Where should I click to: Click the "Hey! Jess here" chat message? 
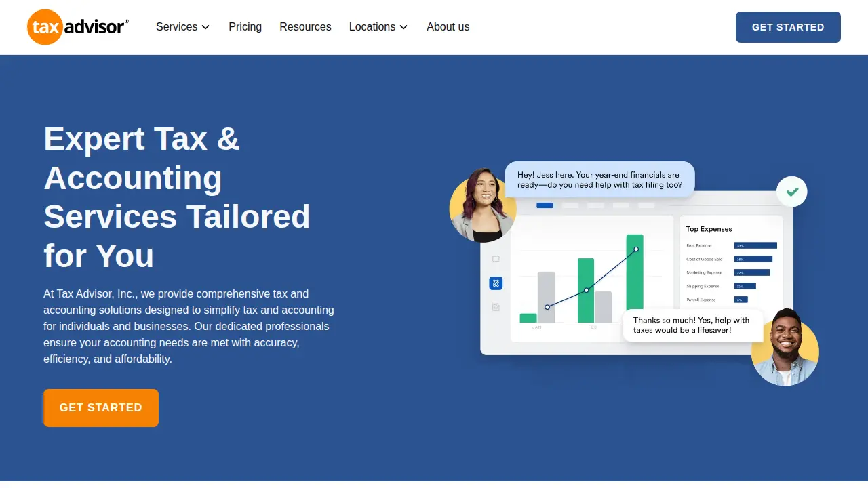click(599, 180)
